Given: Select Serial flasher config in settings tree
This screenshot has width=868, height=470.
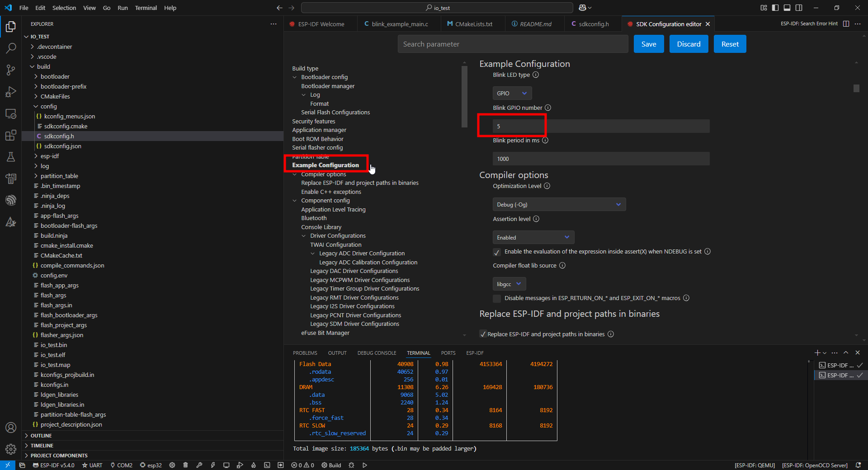Looking at the screenshot, I should [317, 148].
